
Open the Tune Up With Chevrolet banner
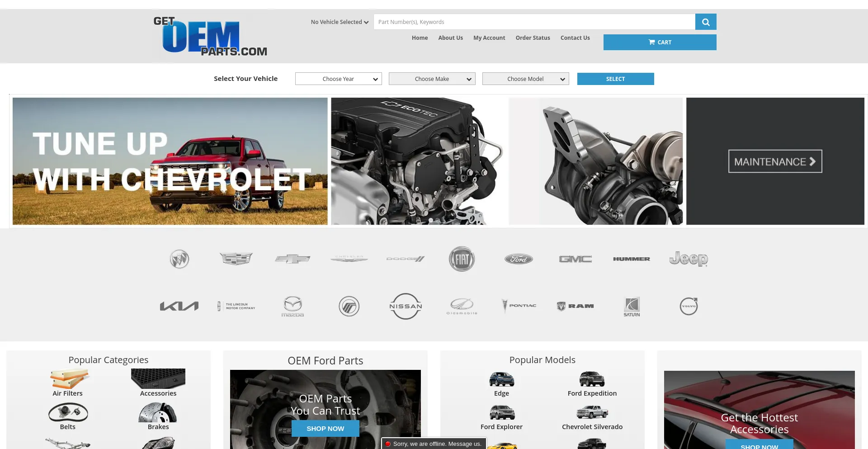click(170, 161)
